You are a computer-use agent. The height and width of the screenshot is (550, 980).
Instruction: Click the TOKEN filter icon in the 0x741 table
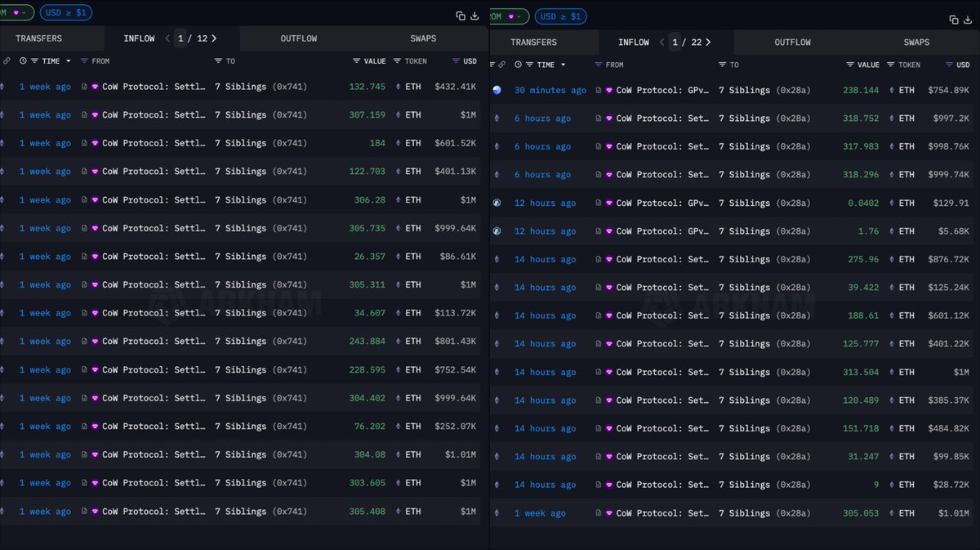(398, 61)
